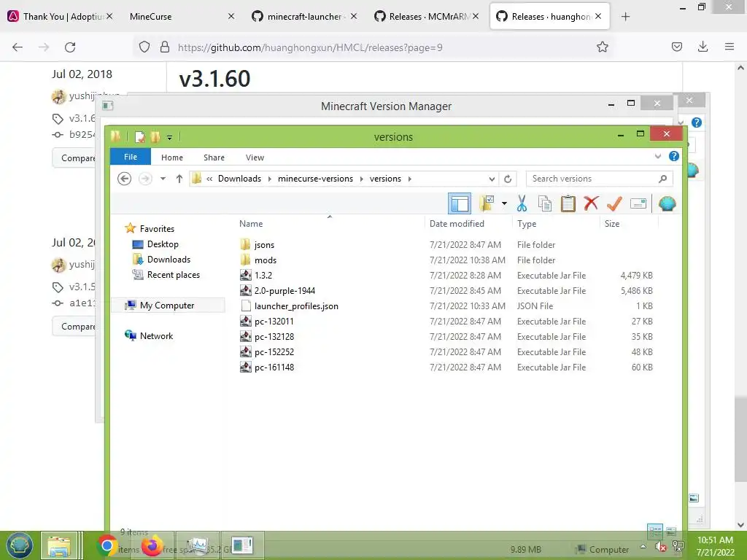This screenshot has width=747, height=560.
Task: Open the address bar history dropdown
Action: click(492, 179)
